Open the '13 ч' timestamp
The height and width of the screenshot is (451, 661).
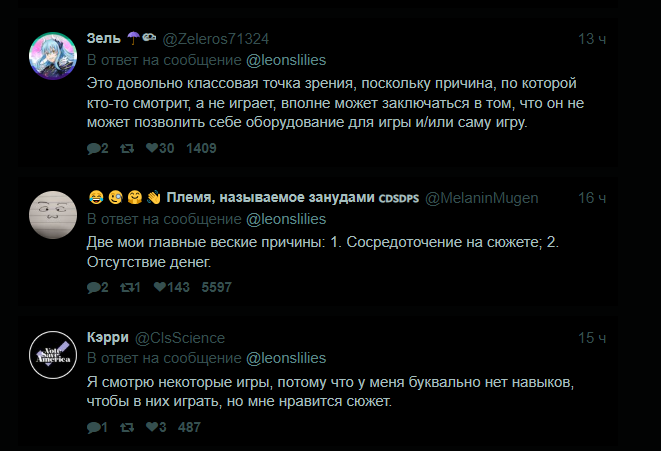[x=592, y=39]
